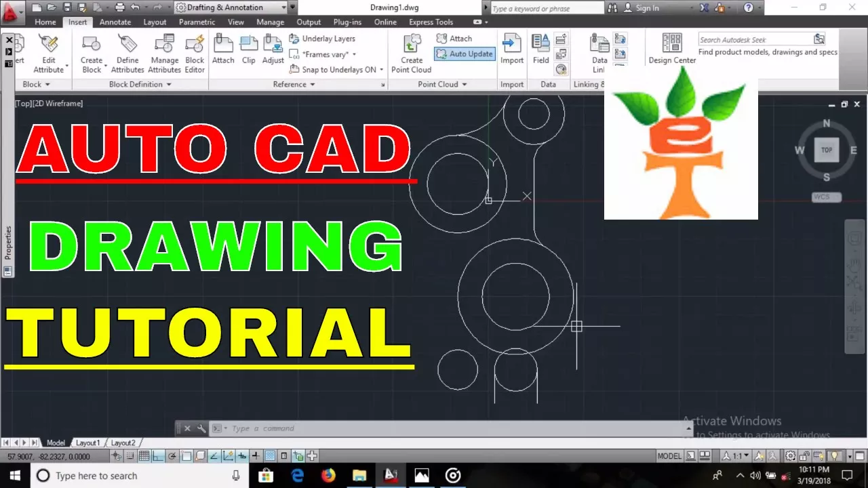Open the Manage ribbon tab
868x488 pixels.
[x=271, y=22]
